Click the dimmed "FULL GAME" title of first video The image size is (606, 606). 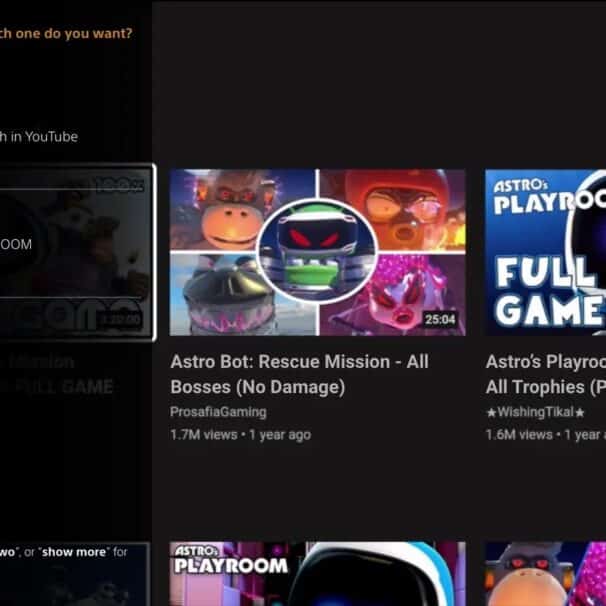[72, 386]
